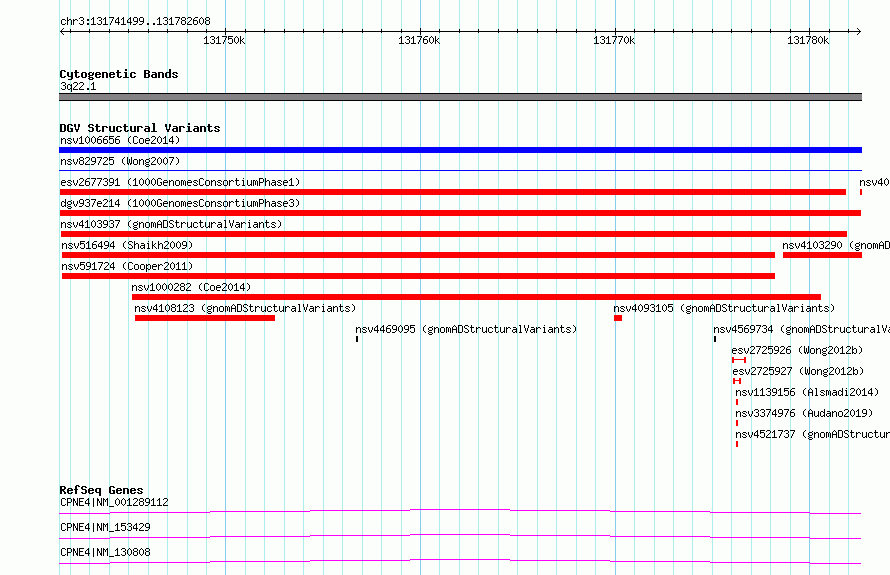Click the nsv4103937 (gnomADStructuralVariants) label

tap(171, 224)
